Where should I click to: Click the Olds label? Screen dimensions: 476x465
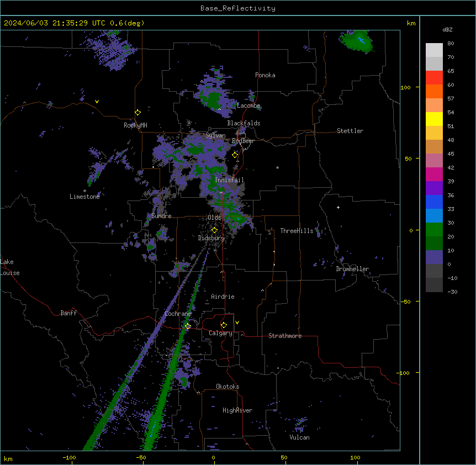pyautogui.click(x=214, y=218)
